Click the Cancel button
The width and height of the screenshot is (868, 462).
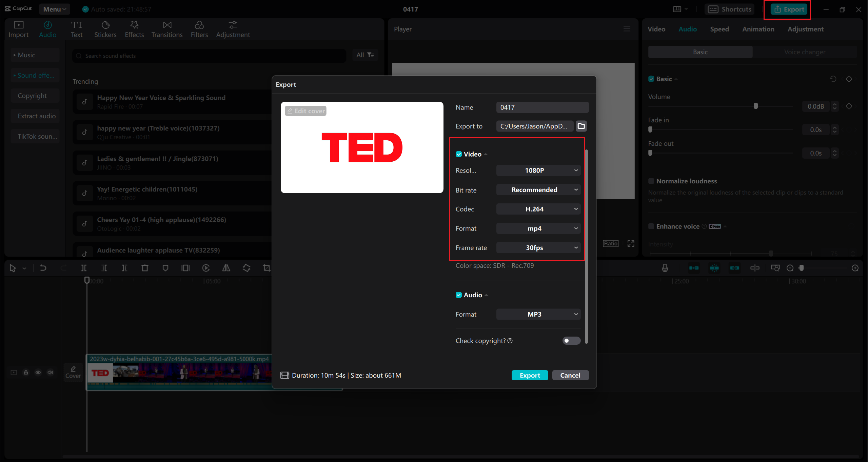coord(571,375)
